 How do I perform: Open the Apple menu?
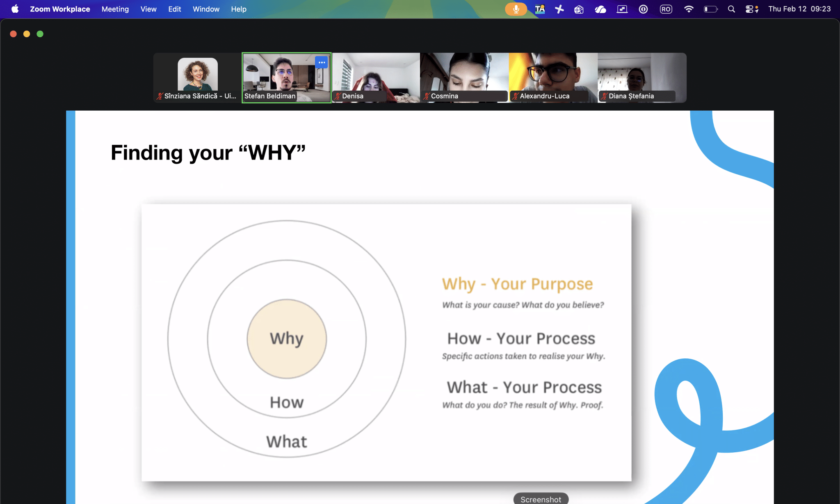(15, 9)
